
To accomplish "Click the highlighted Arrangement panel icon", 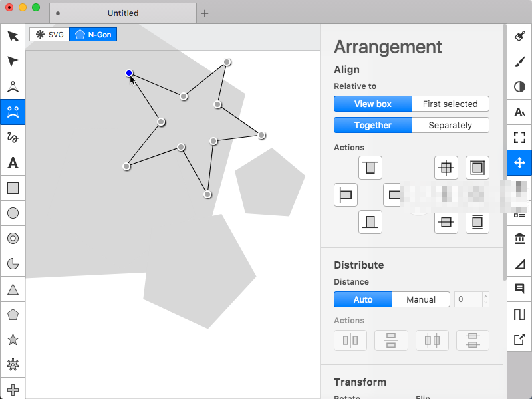I will tap(519, 162).
